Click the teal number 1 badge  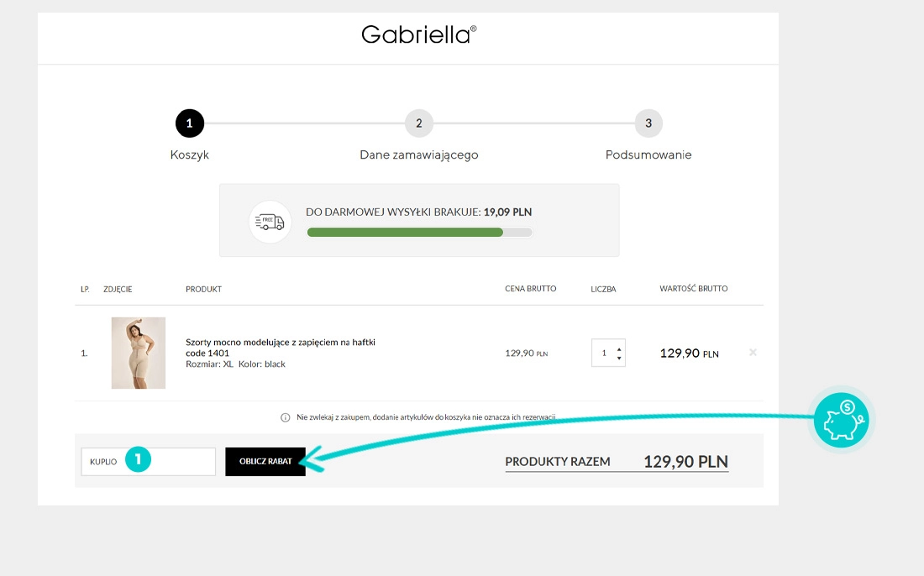tap(139, 459)
